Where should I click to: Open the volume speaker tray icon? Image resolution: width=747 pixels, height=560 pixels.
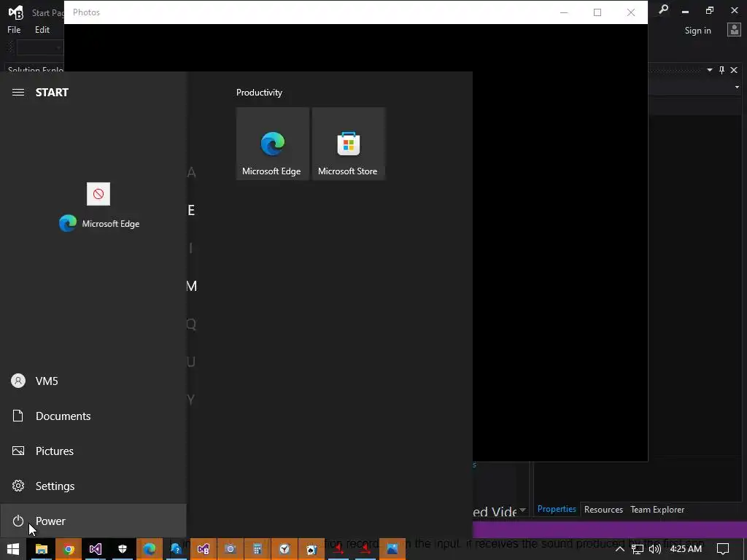pyautogui.click(x=655, y=549)
